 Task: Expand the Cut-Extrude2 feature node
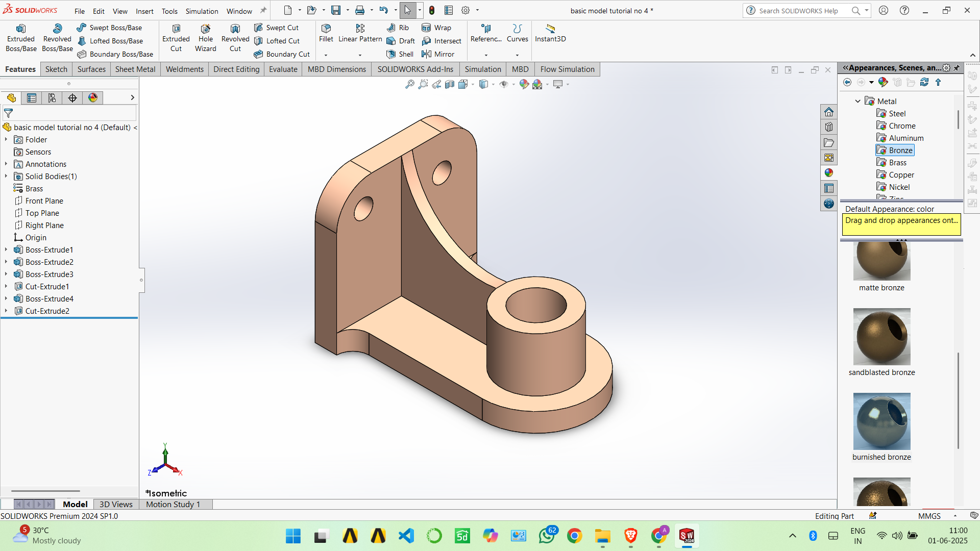[x=6, y=311]
